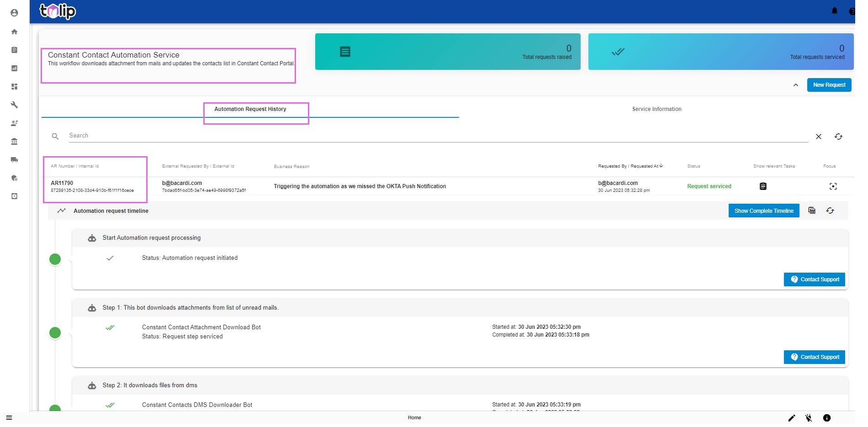Click 'Constant Contact Attachment Download Bot' text

tap(201, 327)
